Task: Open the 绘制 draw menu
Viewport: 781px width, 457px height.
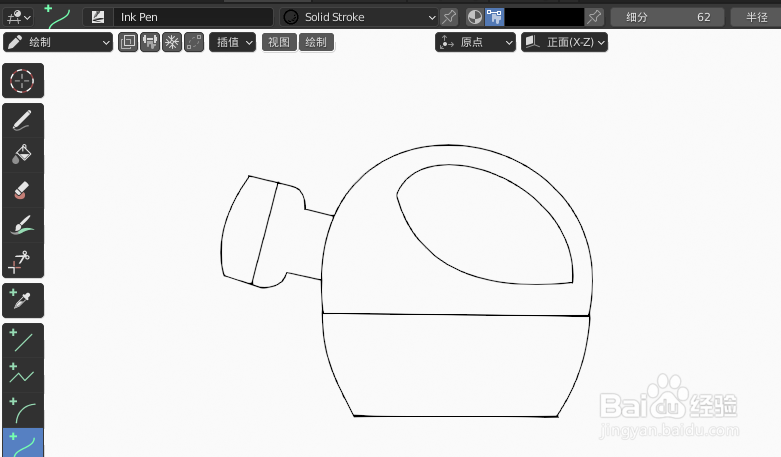Action: [x=316, y=42]
